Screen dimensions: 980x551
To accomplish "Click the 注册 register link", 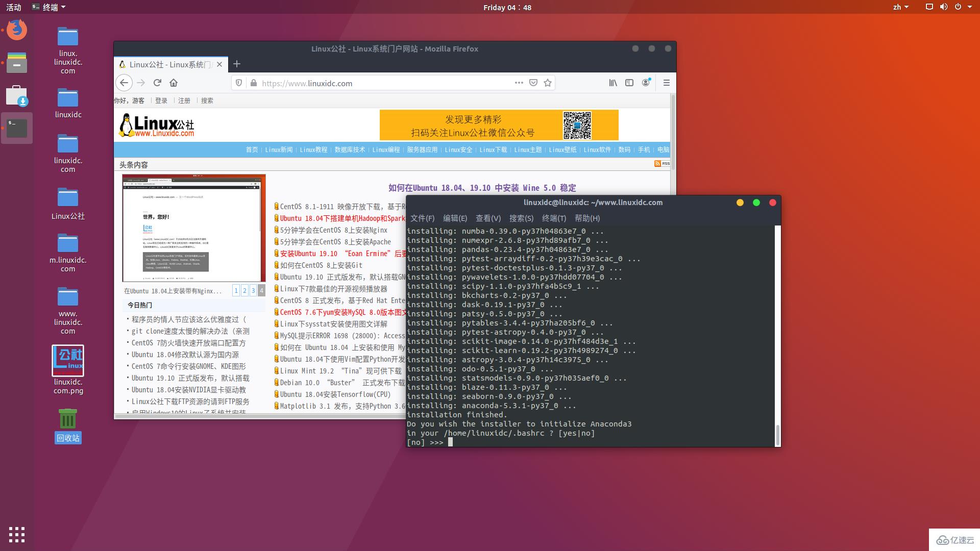I will point(184,101).
